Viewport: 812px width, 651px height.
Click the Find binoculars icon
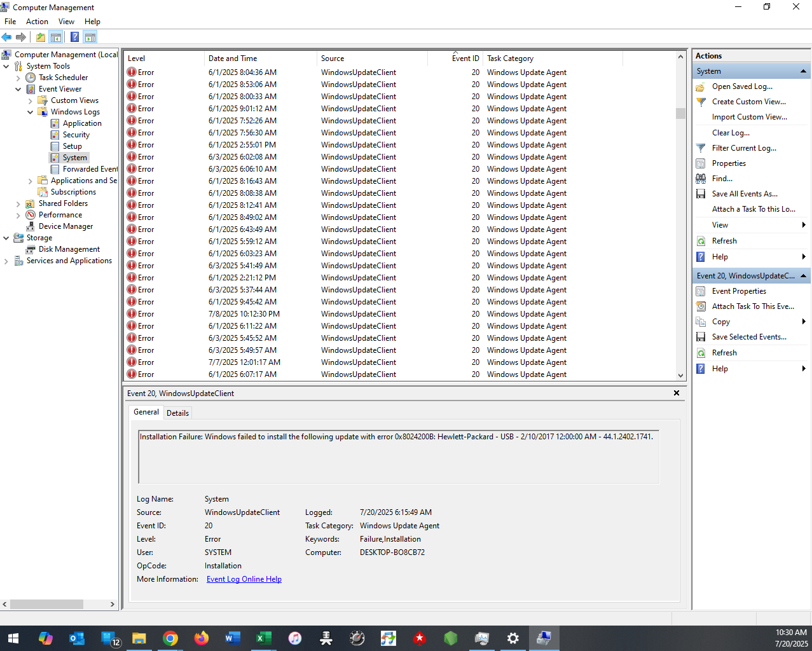point(701,179)
